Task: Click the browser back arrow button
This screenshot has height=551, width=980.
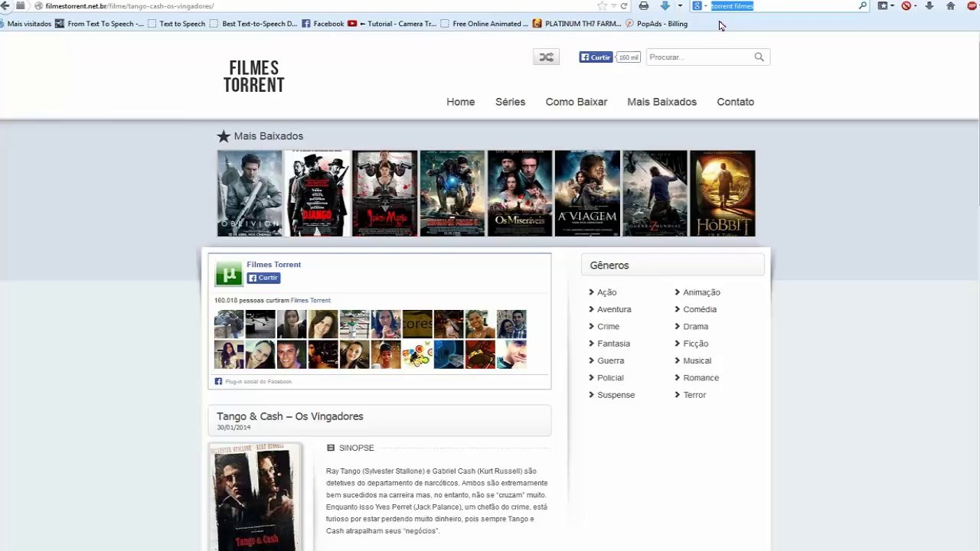Action: [x=5, y=5]
